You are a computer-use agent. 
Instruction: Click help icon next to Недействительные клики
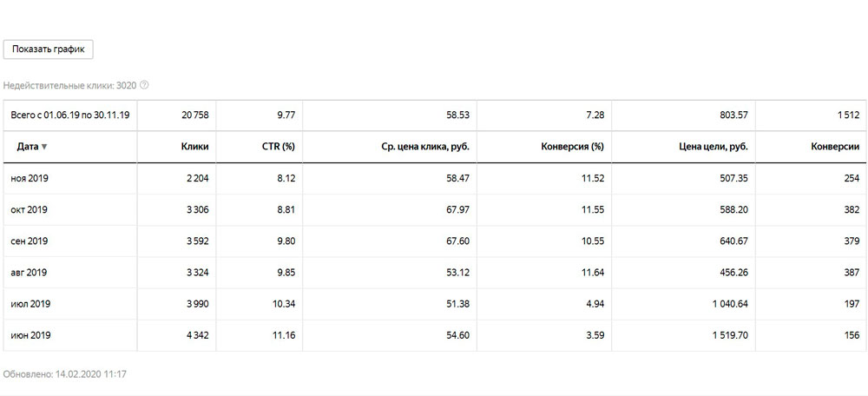click(144, 85)
